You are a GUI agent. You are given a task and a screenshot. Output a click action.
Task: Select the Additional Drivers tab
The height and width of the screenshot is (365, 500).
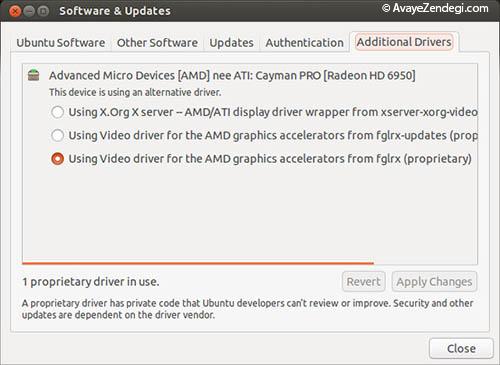[404, 42]
